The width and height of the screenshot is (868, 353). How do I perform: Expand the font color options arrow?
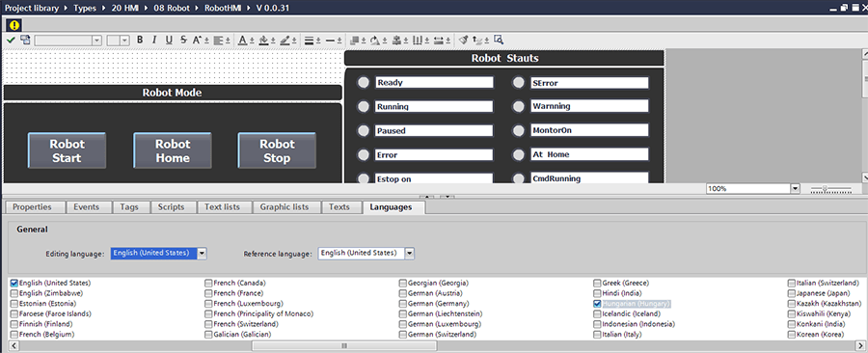coord(252,41)
